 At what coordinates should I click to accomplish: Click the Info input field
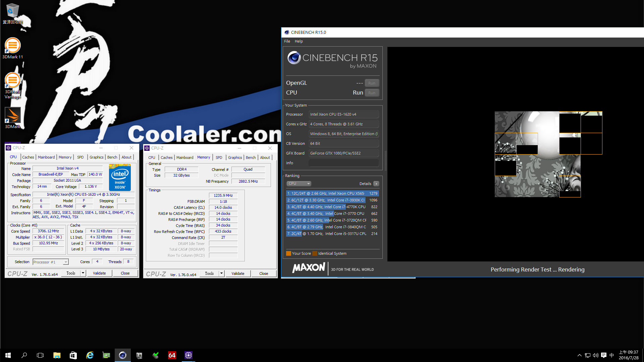tap(344, 163)
